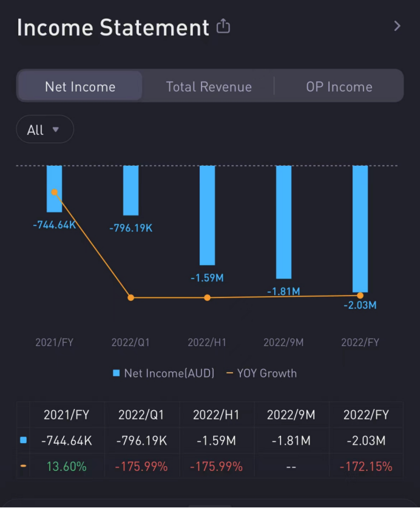Click the -172.15% growth cell

tap(366, 467)
